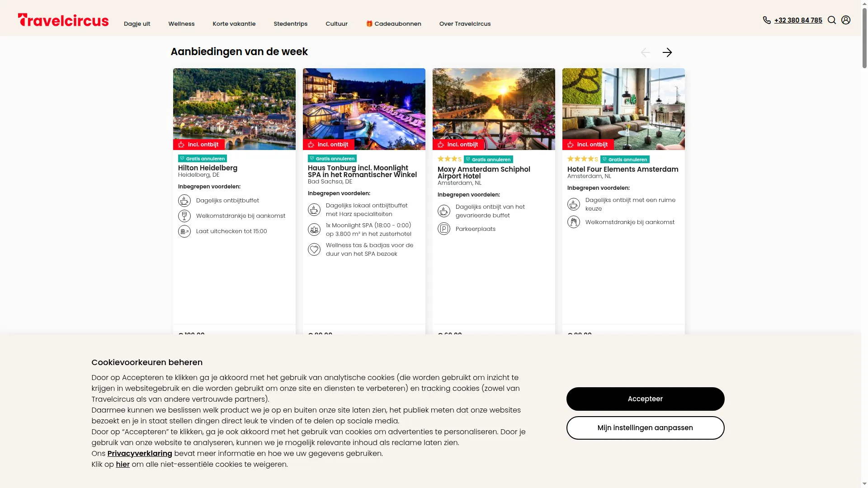Click the gift icon beside Cadeaubonnen
Screen dimensions: 868x488
pos(369,23)
